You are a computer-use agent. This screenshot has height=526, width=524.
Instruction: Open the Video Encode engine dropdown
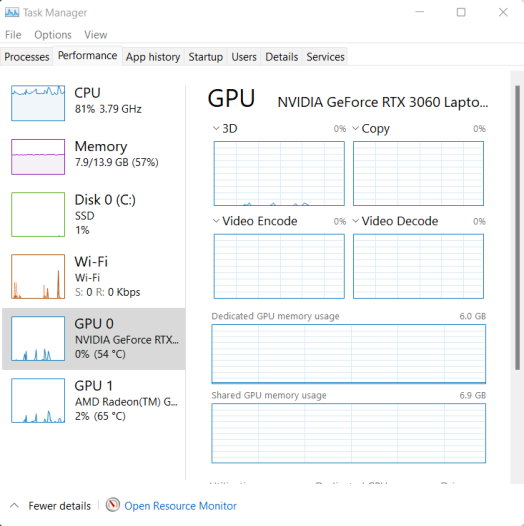[x=216, y=221]
